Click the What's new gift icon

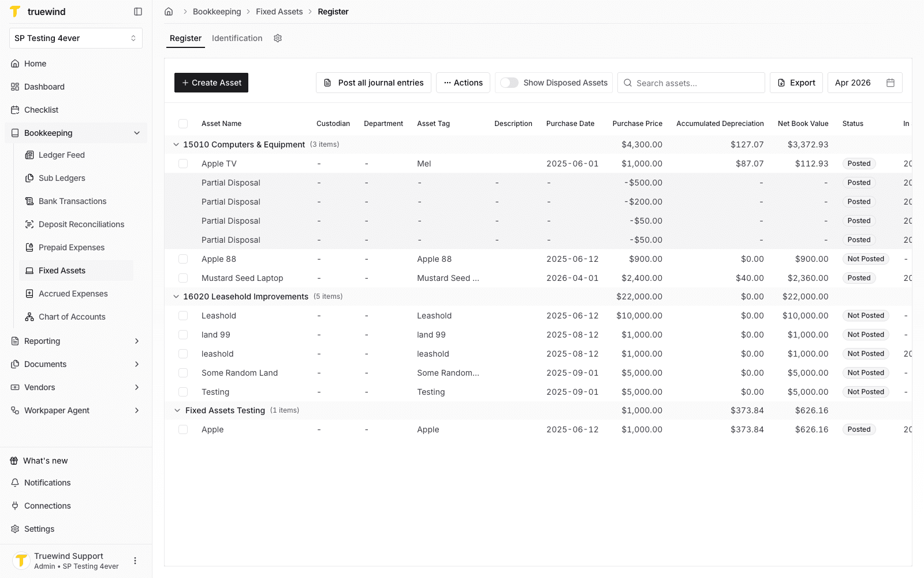pyautogui.click(x=14, y=461)
